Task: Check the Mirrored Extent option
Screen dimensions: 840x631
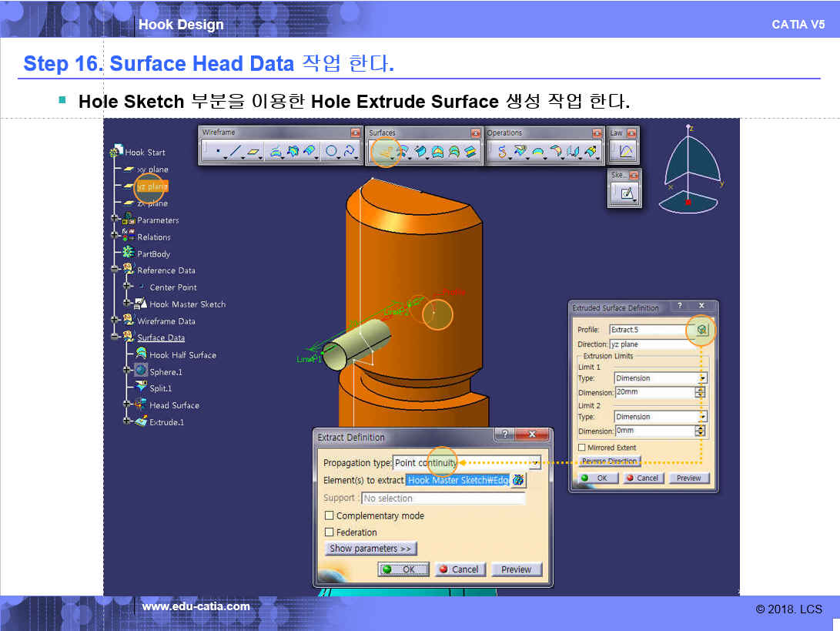Action: 582,448
